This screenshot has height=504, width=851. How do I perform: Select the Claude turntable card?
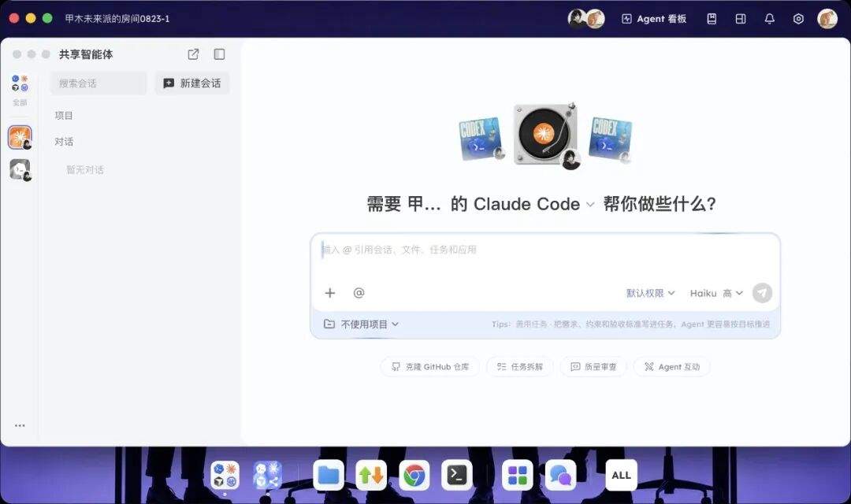pos(546,134)
